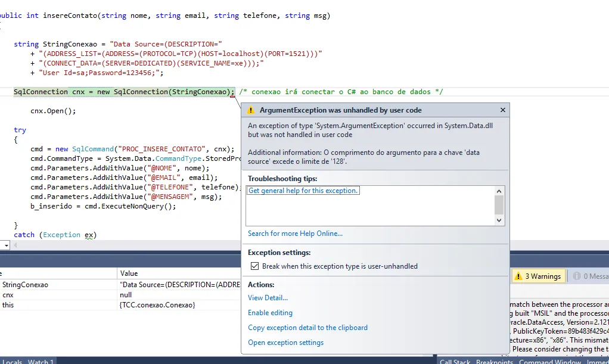609x364 pixels.
Task: Switch to the Watch 1 tab
Action: tap(41, 361)
